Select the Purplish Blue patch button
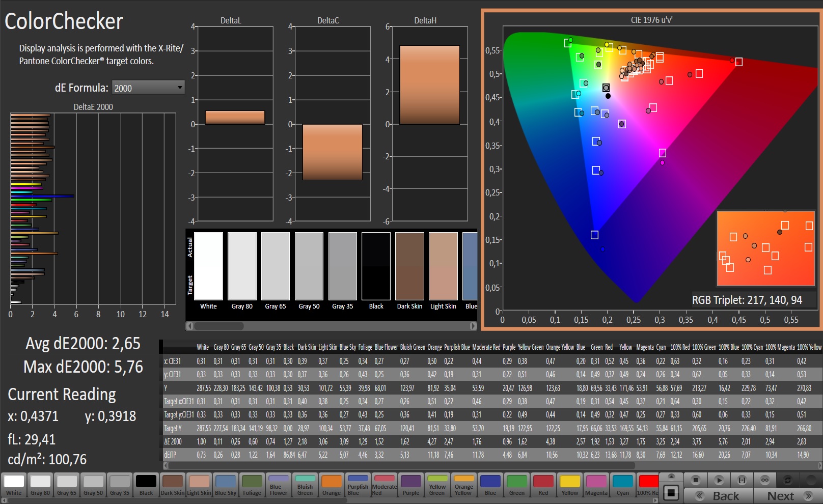This screenshot has width=823, height=504. [x=358, y=485]
